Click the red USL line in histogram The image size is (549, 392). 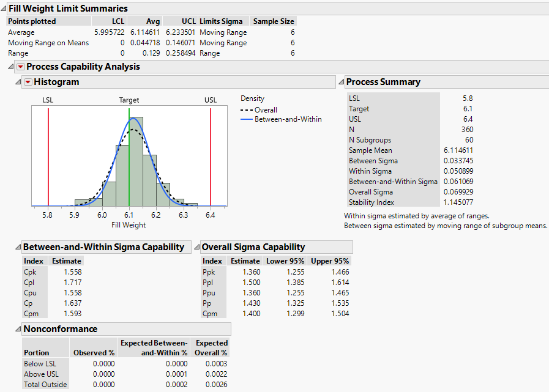tap(211, 157)
